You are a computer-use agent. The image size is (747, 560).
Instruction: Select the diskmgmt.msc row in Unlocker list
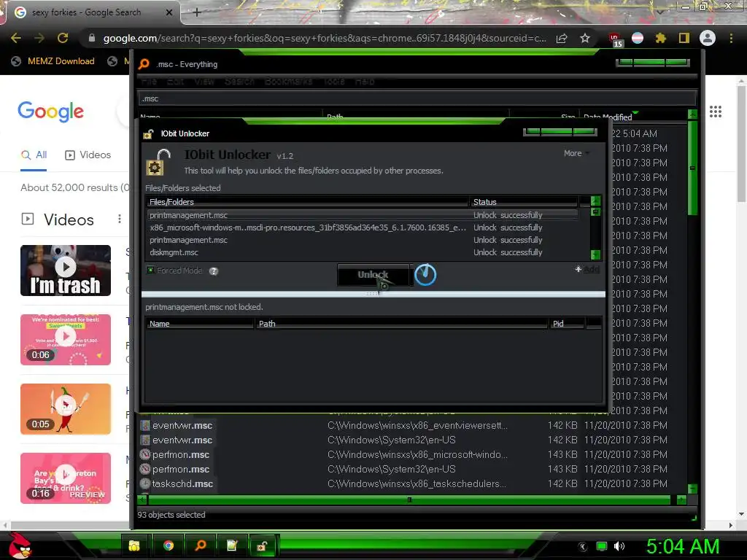362,252
